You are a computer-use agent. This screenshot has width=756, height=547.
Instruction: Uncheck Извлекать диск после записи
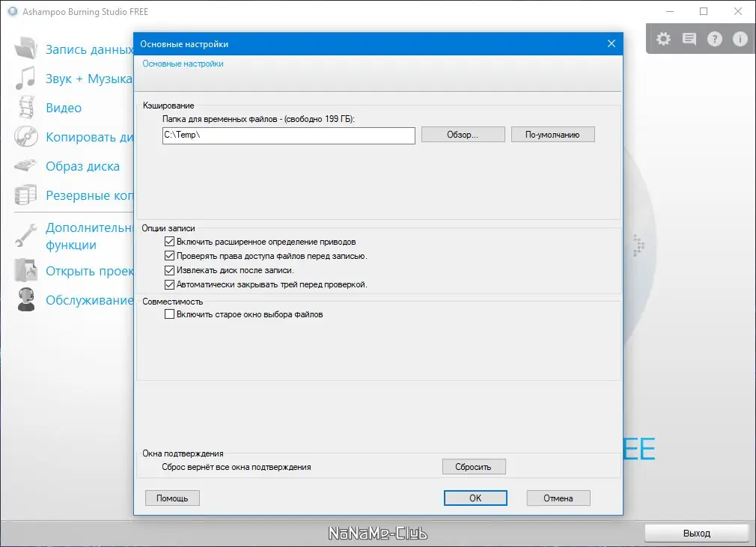pos(169,270)
